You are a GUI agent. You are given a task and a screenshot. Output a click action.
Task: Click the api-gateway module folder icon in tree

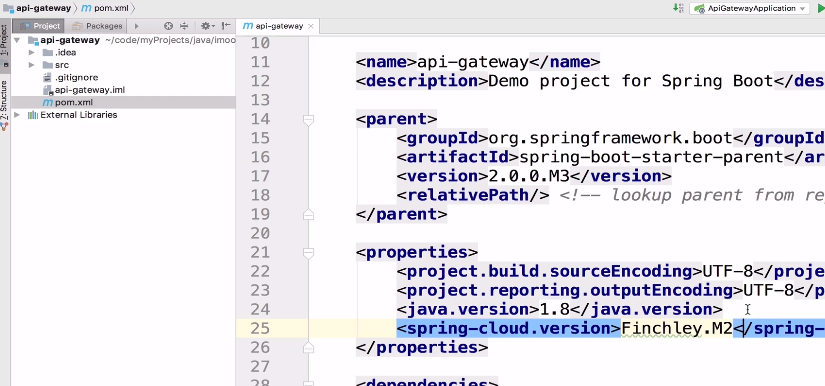[x=33, y=40]
